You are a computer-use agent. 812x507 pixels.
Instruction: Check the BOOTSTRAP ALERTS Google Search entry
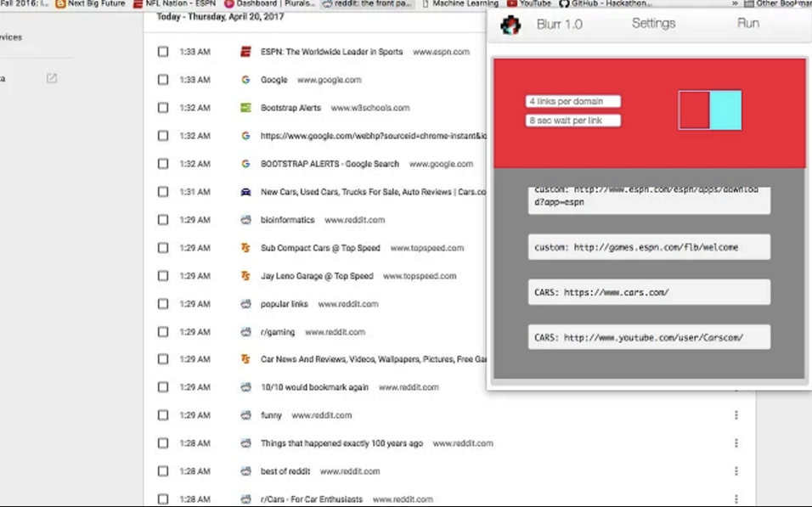click(x=162, y=164)
